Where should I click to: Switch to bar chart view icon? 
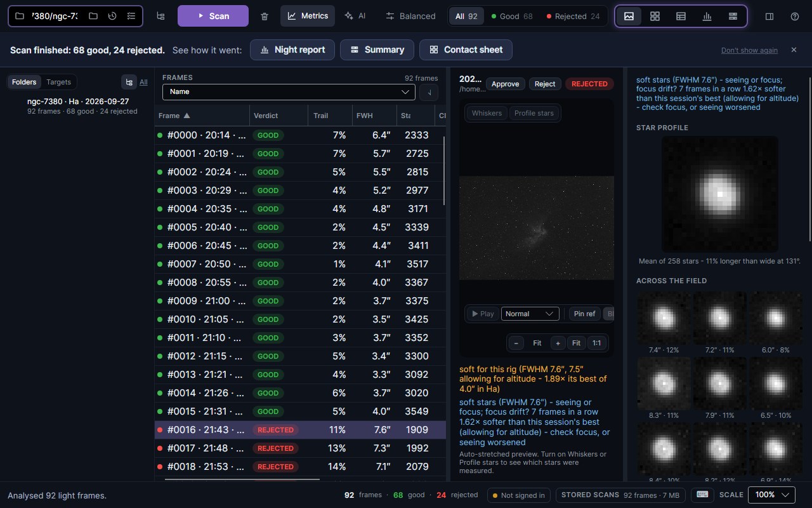(707, 16)
